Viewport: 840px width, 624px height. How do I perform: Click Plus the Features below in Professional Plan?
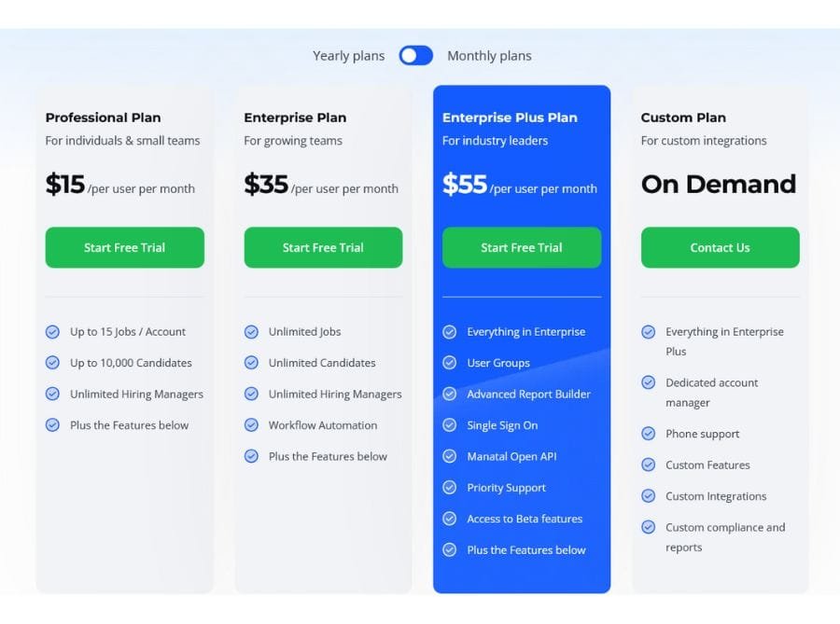[129, 425]
